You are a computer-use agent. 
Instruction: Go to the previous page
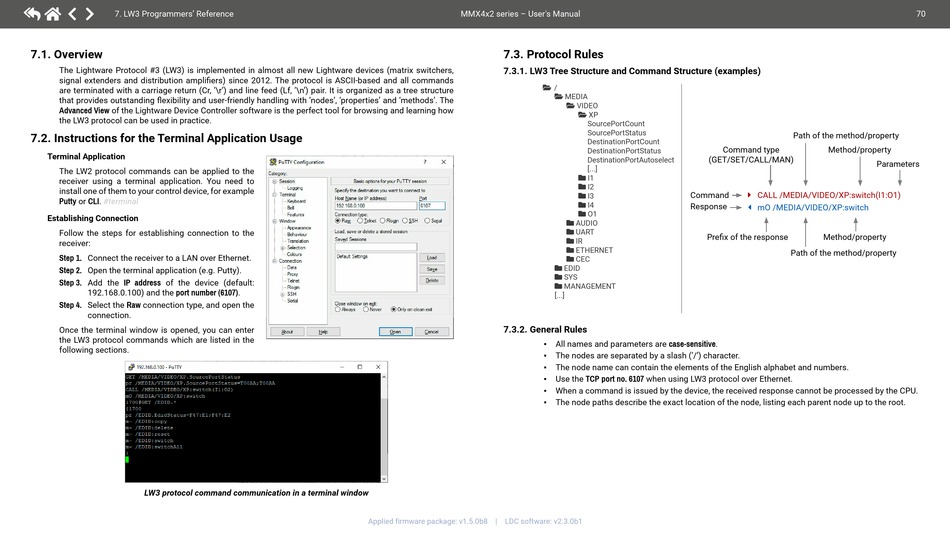tap(72, 14)
